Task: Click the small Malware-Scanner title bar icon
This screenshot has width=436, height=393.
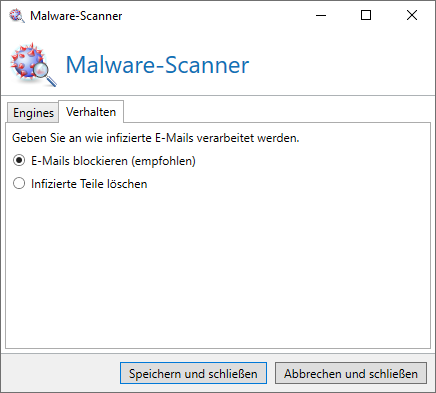Action: pyautogui.click(x=16, y=15)
